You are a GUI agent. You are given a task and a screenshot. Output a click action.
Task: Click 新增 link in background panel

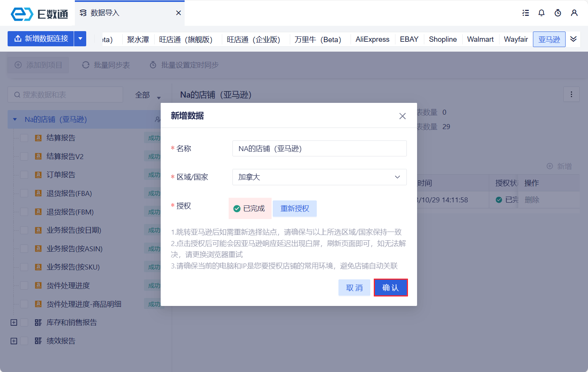pyautogui.click(x=559, y=166)
